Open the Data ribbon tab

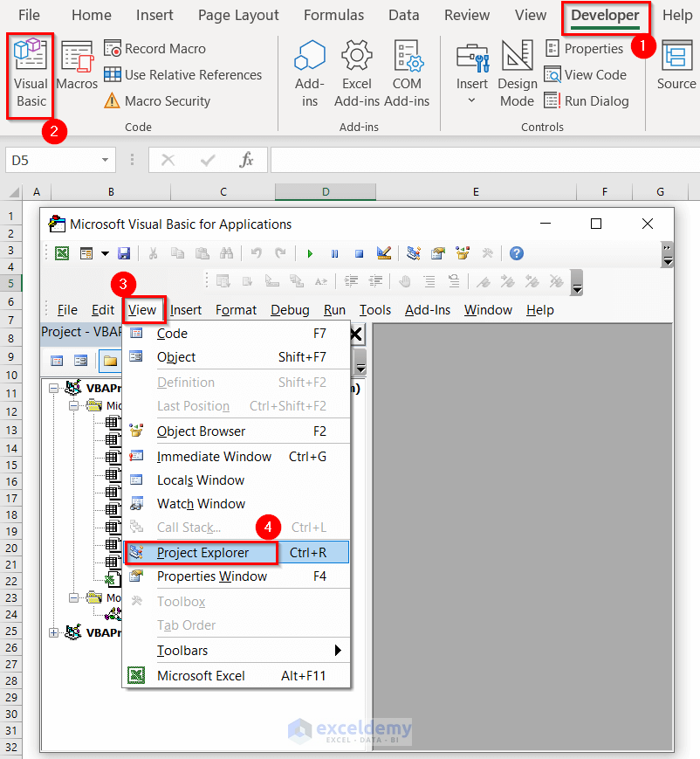[x=404, y=15]
